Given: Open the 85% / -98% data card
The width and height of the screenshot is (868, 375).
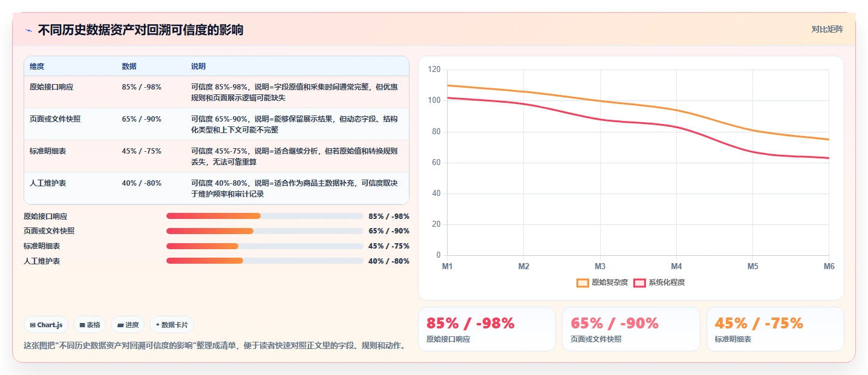Looking at the screenshot, I should [487, 329].
